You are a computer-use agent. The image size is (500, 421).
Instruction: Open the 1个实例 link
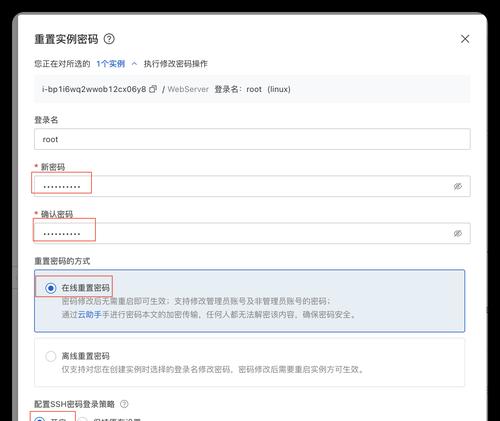(110, 64)
